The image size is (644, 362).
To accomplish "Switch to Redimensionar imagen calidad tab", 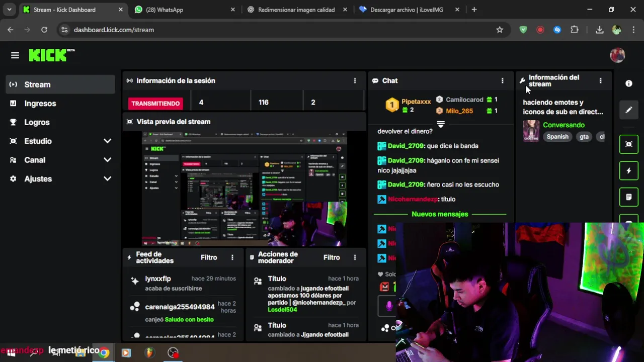I will click(x=297, y=10).
